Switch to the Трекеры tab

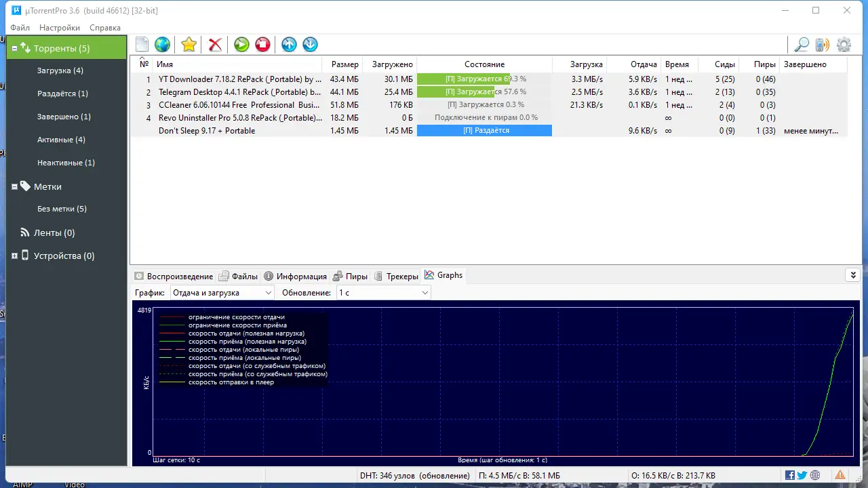pos(396,276)
